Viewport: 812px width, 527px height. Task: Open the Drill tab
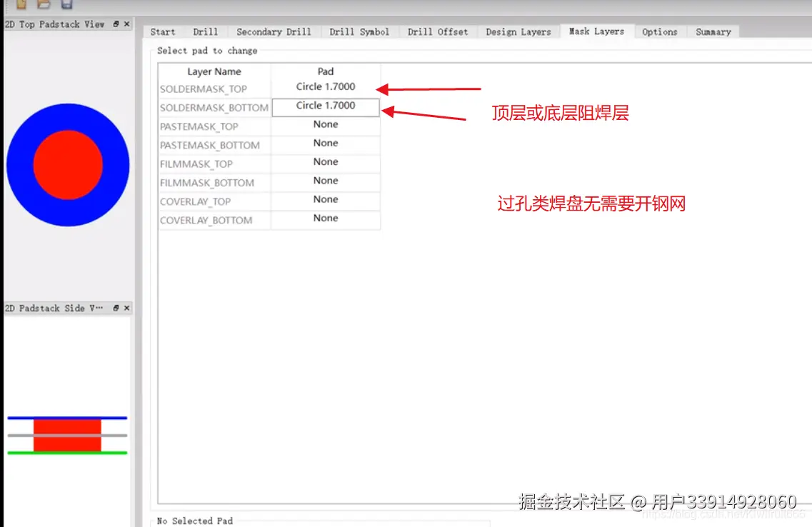pyautogui.click(x=205, y=31)
